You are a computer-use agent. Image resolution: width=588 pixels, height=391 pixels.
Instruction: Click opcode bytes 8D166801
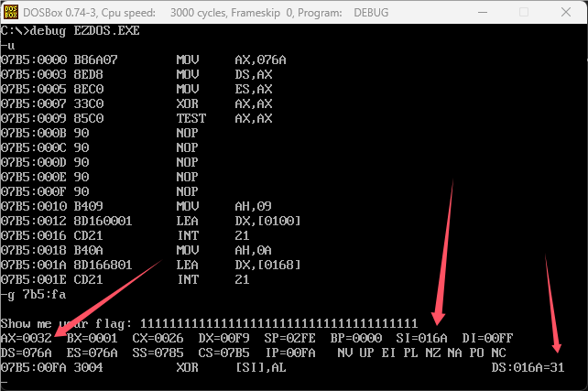(103, 265)
